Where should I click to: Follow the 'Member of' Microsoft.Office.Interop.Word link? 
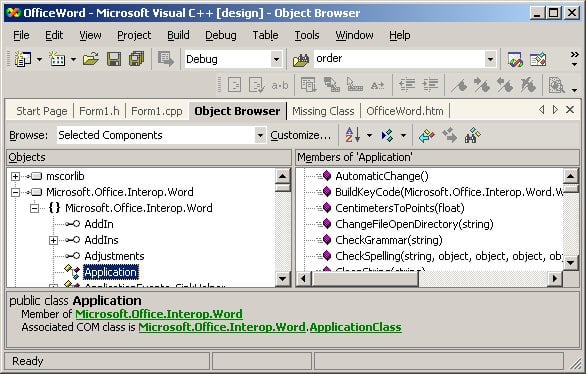pyautogui.click(x=159, y=314)
